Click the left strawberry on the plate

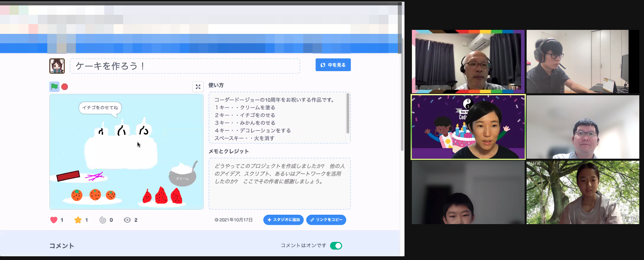point(147,196)
